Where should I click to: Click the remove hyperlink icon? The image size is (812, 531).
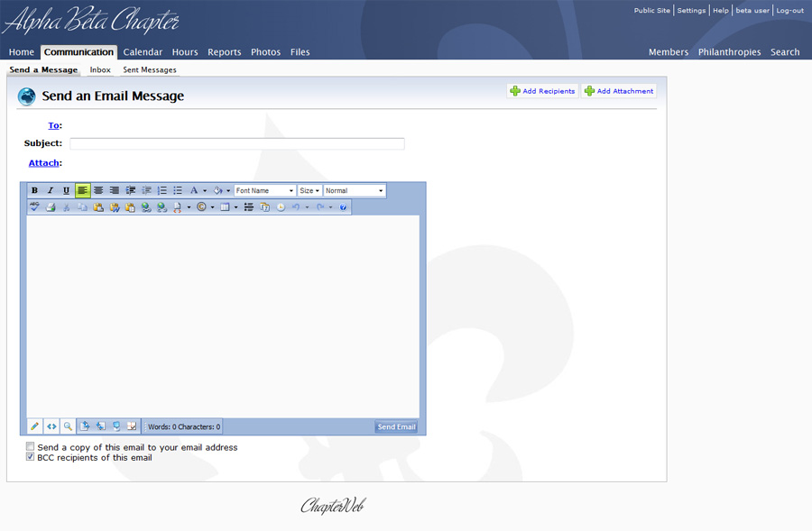click(162, 207)
